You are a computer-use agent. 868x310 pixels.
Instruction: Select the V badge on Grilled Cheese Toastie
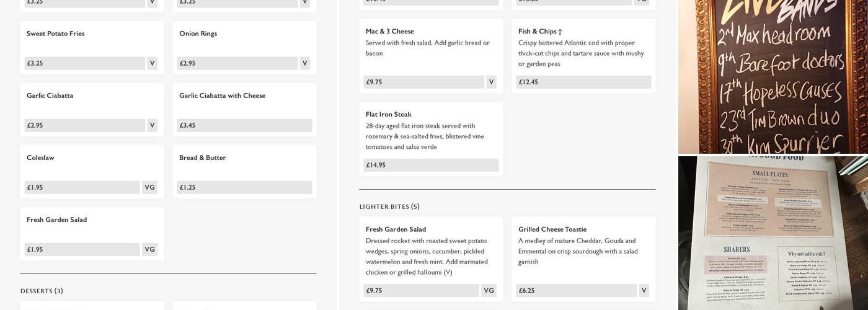(x=644, y=290)
